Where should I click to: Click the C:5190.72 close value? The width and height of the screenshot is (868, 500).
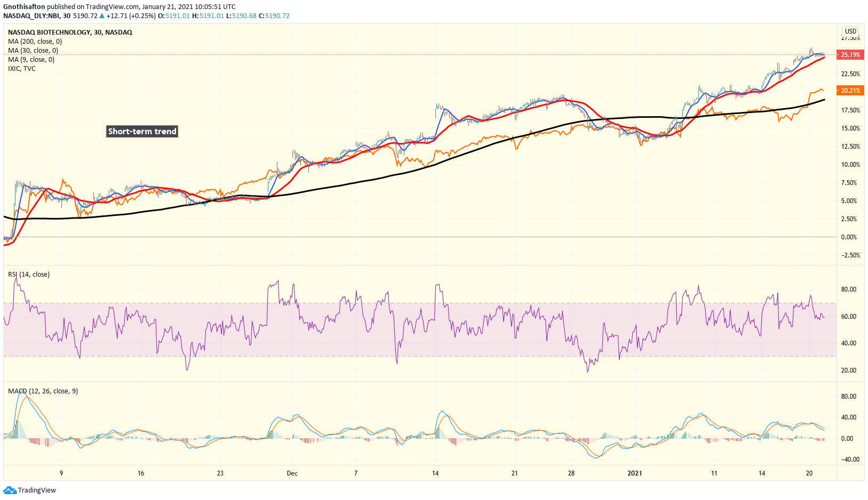click(274, 16)
